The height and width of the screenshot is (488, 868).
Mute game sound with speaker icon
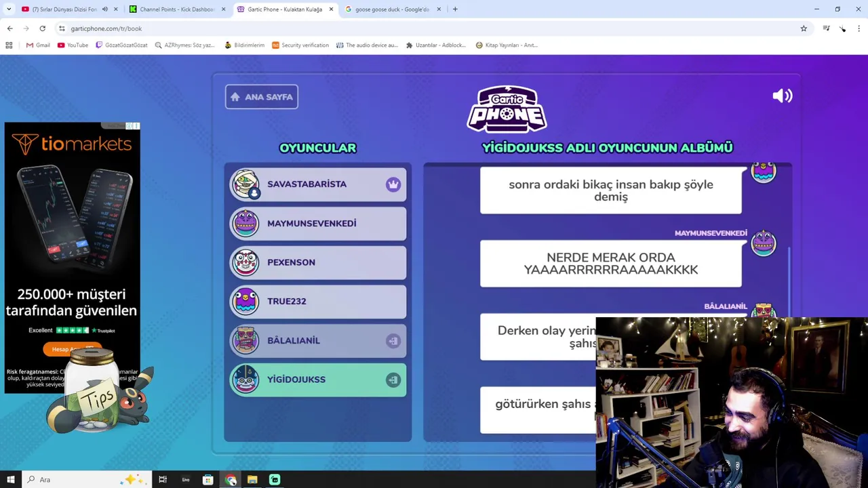click(782, 96)
